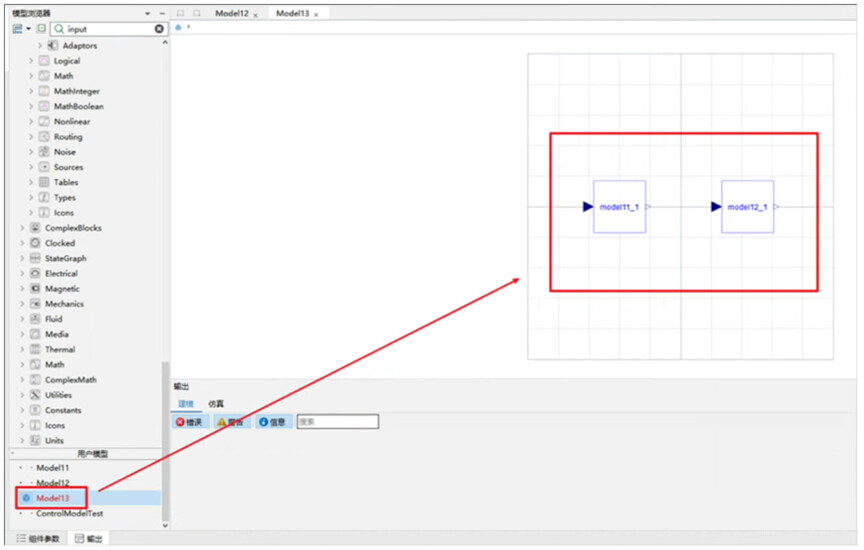Click the Sources library icon

point(44,166)
